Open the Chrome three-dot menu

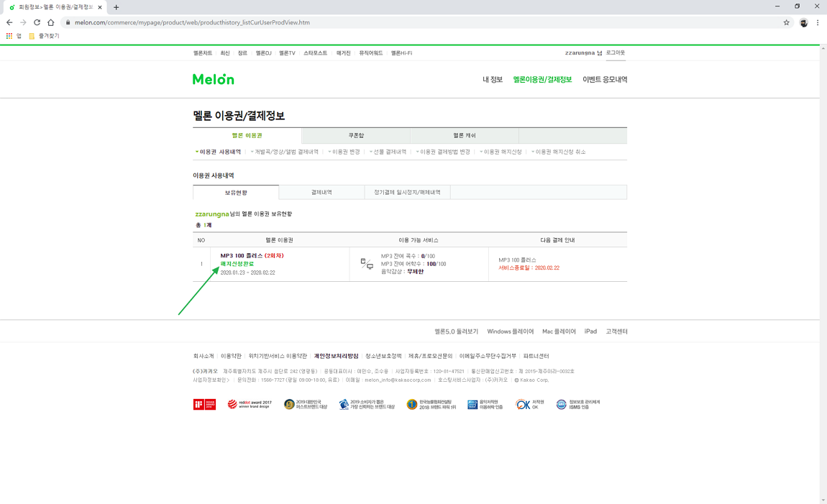(818, 23)
